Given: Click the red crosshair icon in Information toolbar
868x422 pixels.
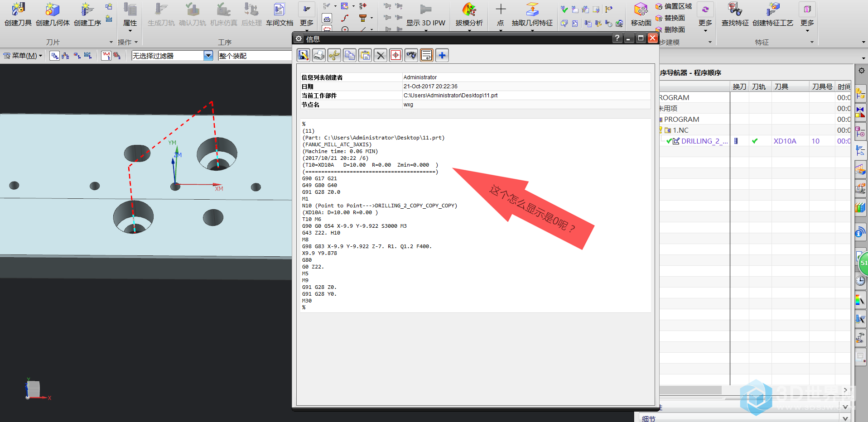Looking at the screenshot, I should coord(396,55).
